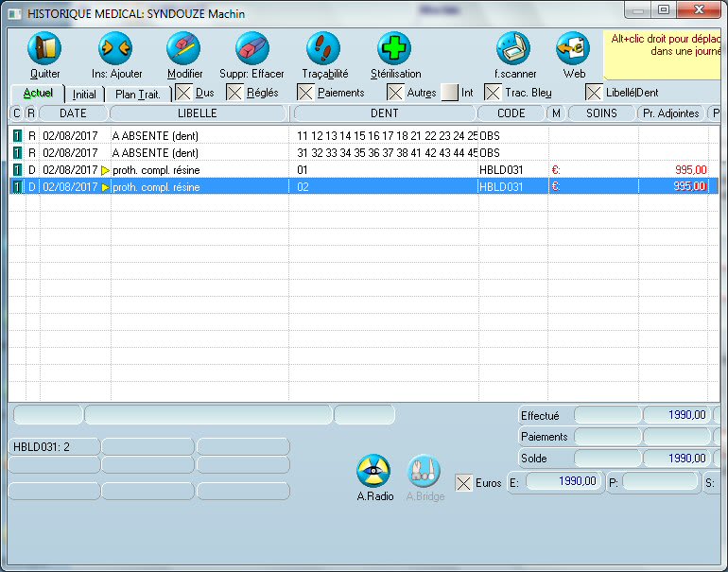The image size is (728, 572).
Task: Open the Traçabilité footprints icon
Action: (x=323, y=49)
